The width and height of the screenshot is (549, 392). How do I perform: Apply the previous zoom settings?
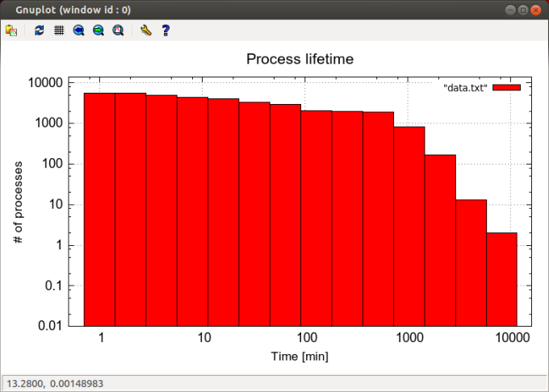pos(78,31)
